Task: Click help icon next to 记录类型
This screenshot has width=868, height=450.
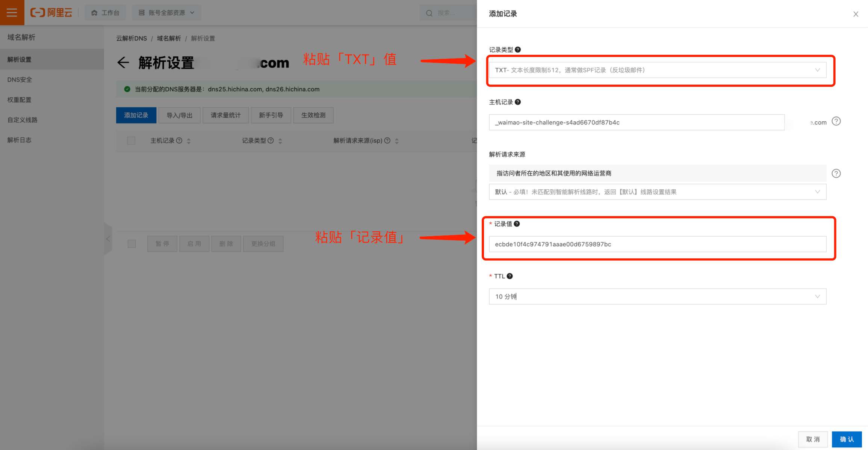Action: 518,50
